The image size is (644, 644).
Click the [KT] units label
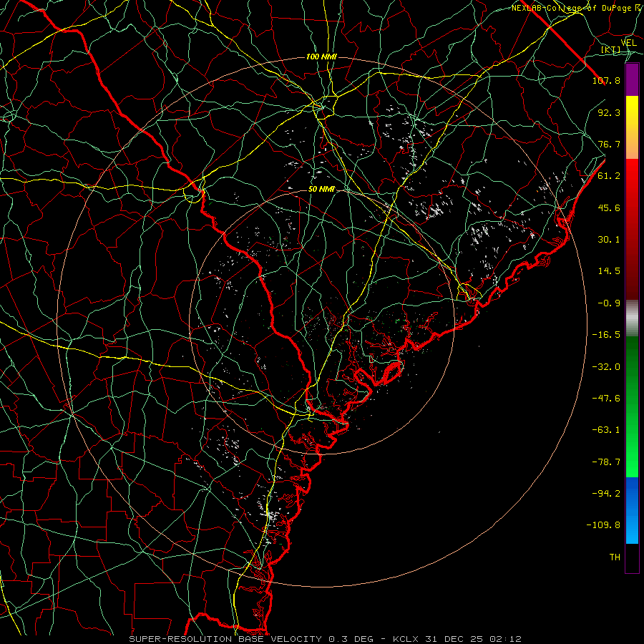(611, 50)
